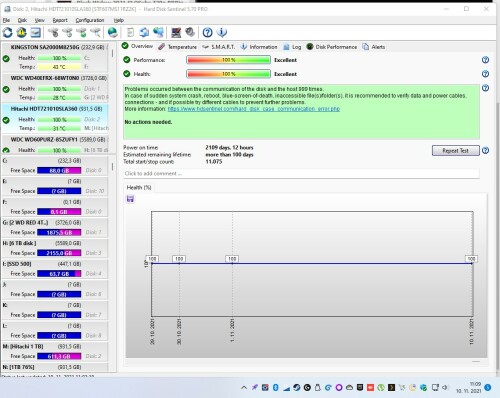500x398 pixels.
Task: Click the '2109 days, 12 hours' power-on value
Action: [x=229, y=147]
